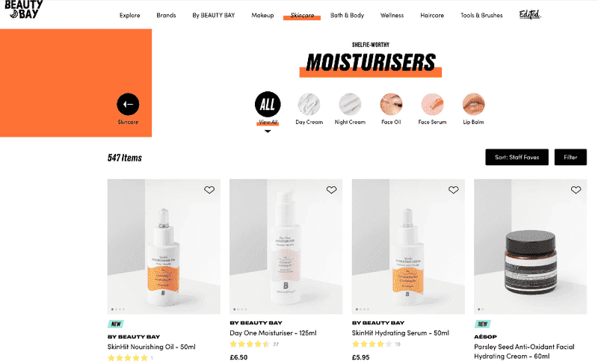Wishlist SkinHit Hydrating Serum via heart
This screenshot has width=598, height=364.
coord(454,190)
